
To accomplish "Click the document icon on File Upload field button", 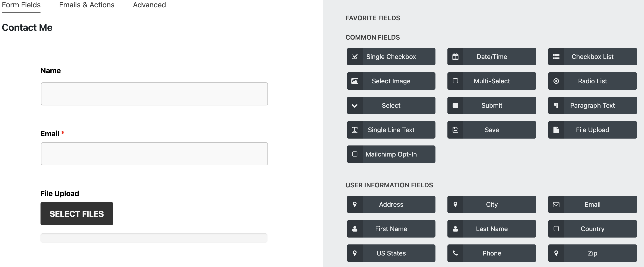I will tap(556, 130).
